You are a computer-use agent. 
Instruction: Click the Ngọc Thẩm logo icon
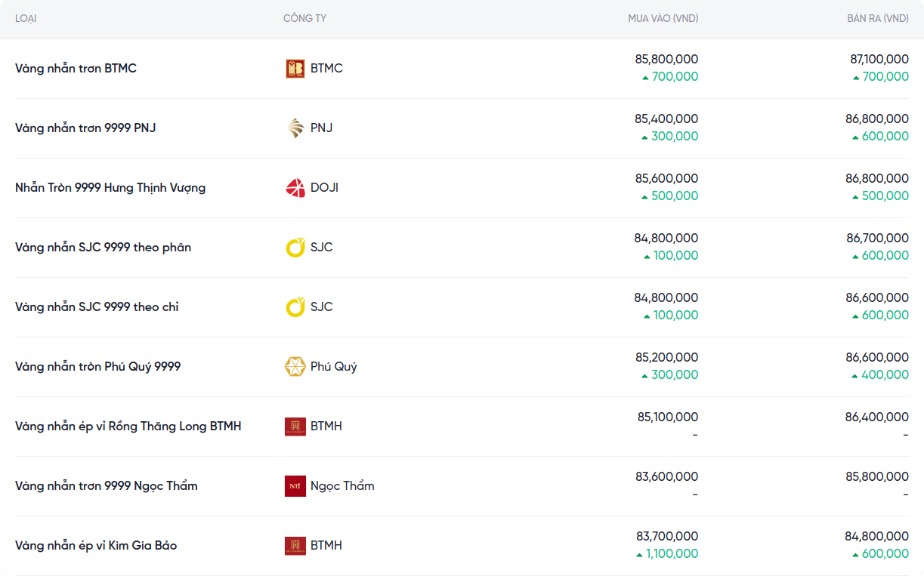[x=295, y=486]
